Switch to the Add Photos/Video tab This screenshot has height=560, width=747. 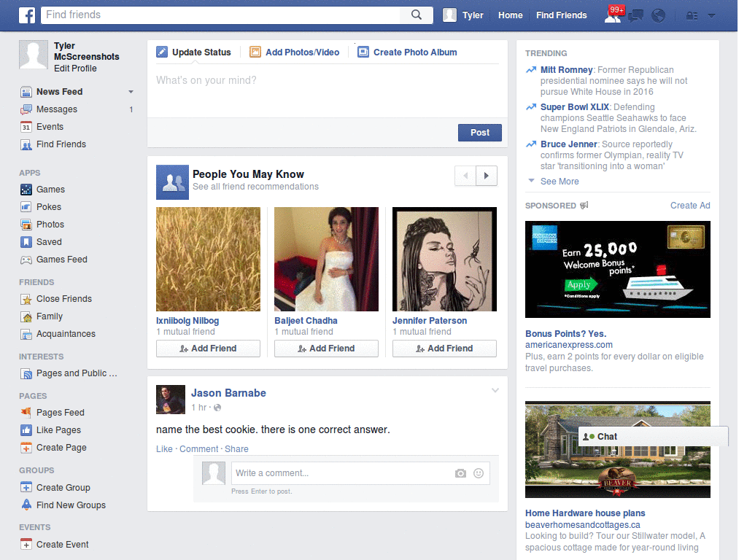click(294, 52)
